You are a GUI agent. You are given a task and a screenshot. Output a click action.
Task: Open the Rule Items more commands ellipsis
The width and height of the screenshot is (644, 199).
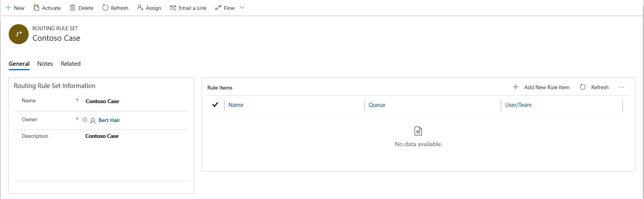pyautogui.click(x=622, y=87)
